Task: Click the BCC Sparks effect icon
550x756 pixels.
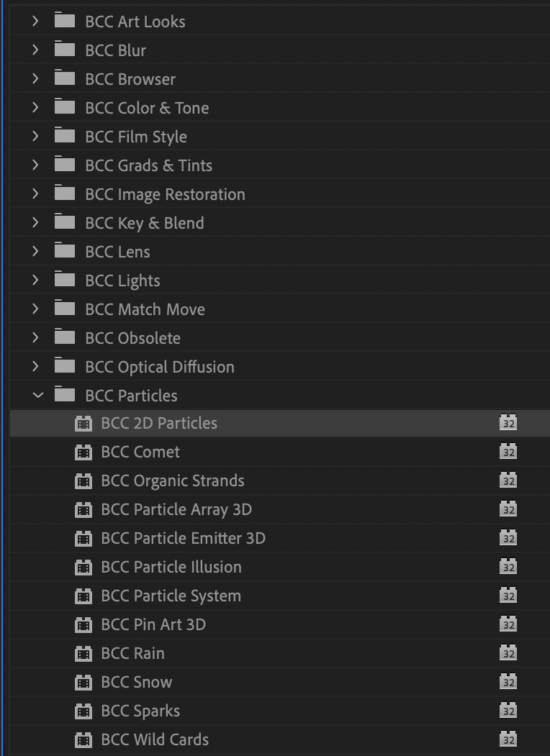Action: (84, 711)
